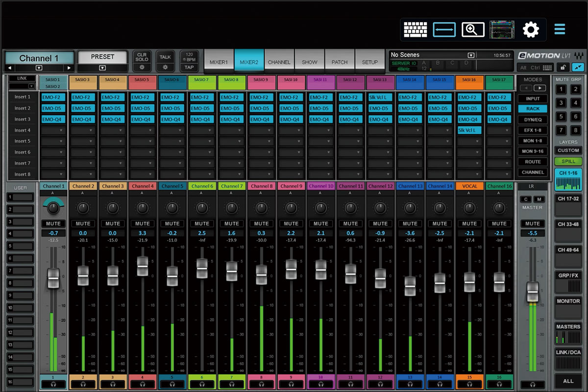Select DYN/EQ mode

tap(533, 120)
